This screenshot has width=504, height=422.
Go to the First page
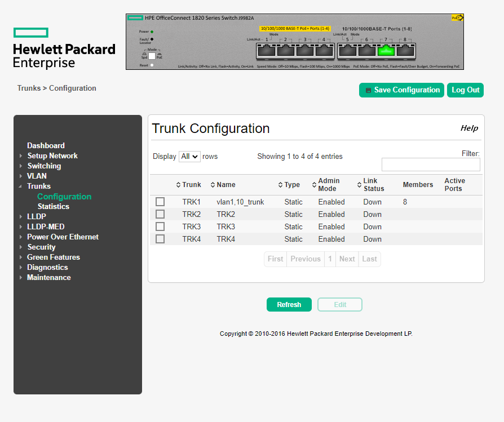click(276, 259)
